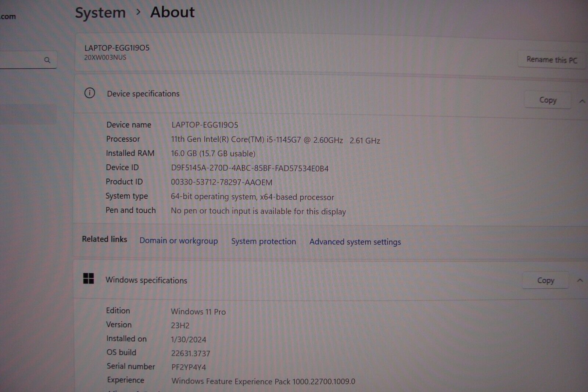This screenshot has width=588, height=392.
Task: Focus the settings search field
Action: [x=22, y=60]
